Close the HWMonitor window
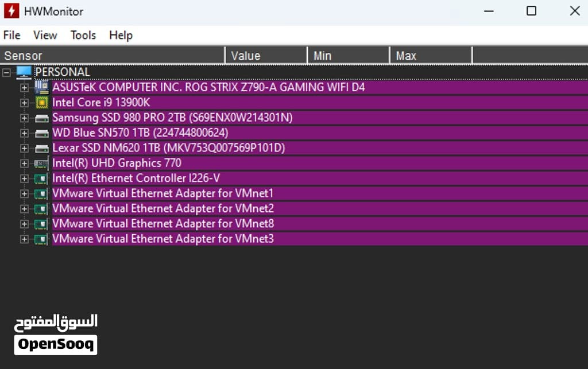588x369 pixels. (574, 11)
